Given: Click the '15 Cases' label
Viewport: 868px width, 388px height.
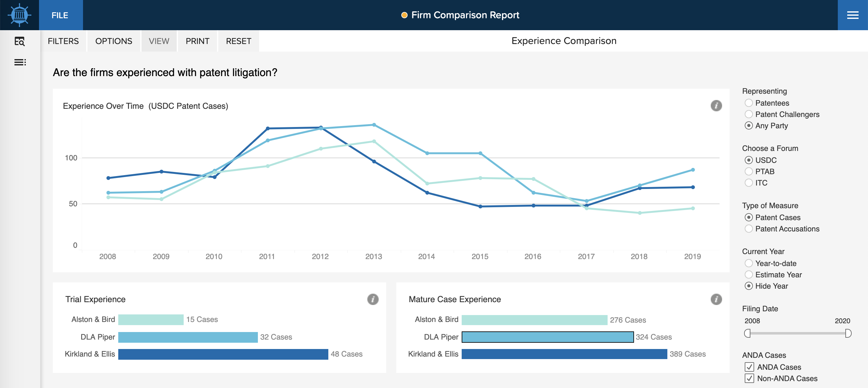Looking at the screenshot, I should (202, 319).
